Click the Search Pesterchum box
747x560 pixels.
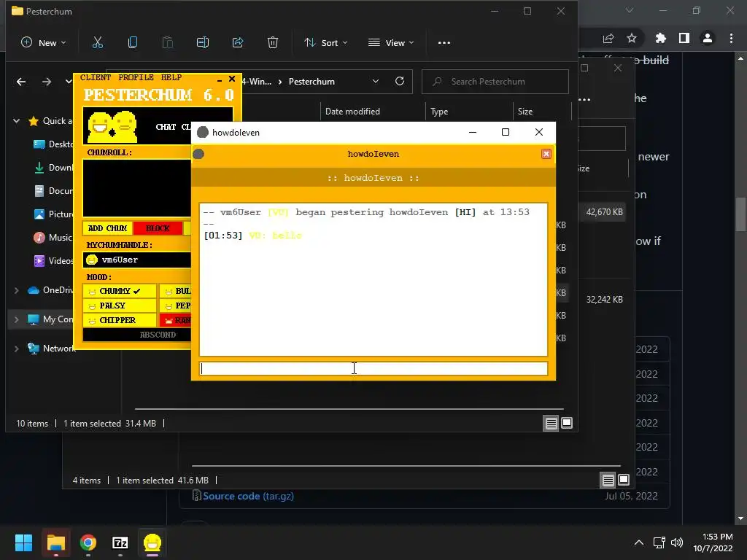[495, 82]
